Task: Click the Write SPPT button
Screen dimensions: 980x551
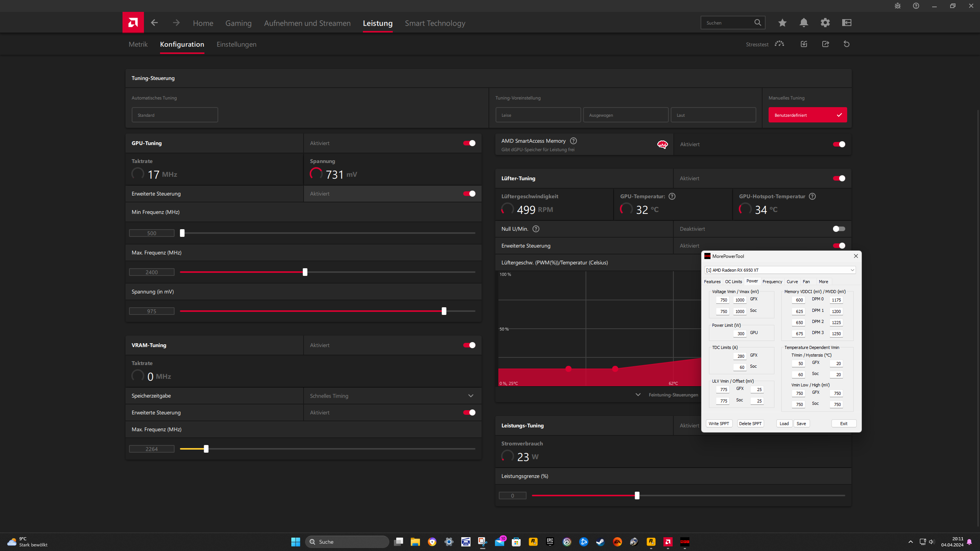Action: 719,424
